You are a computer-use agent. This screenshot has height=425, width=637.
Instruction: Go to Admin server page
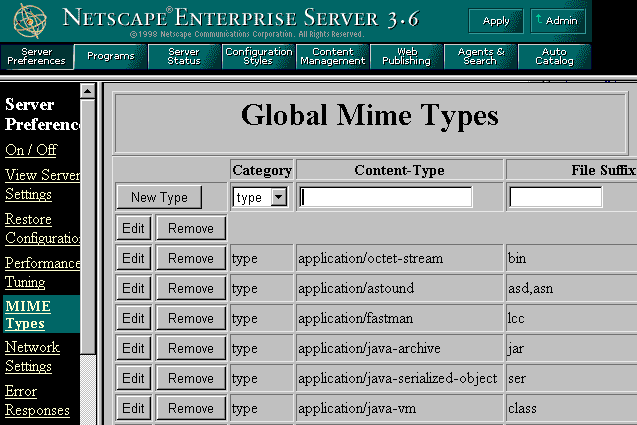coord(558,21)
